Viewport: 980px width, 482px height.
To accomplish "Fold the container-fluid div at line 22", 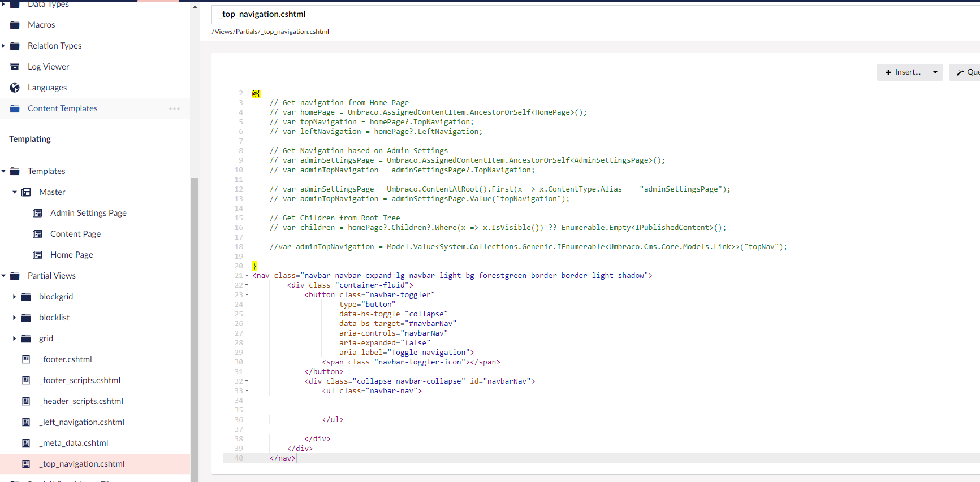I will (x=247, y=285).
